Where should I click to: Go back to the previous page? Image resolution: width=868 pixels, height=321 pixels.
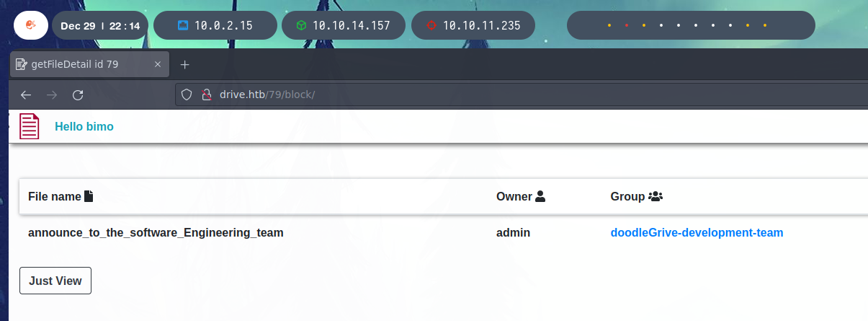pyautogui.click(x=26, y=94)
